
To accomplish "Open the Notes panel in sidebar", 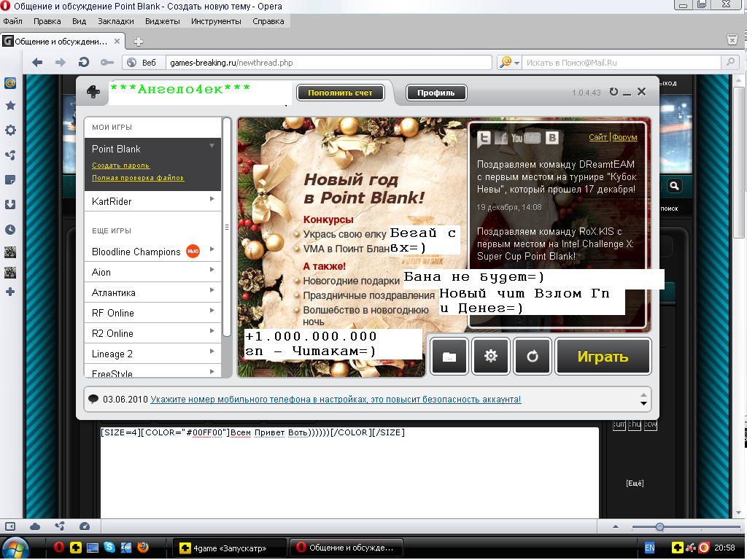I will pos(10,180).
